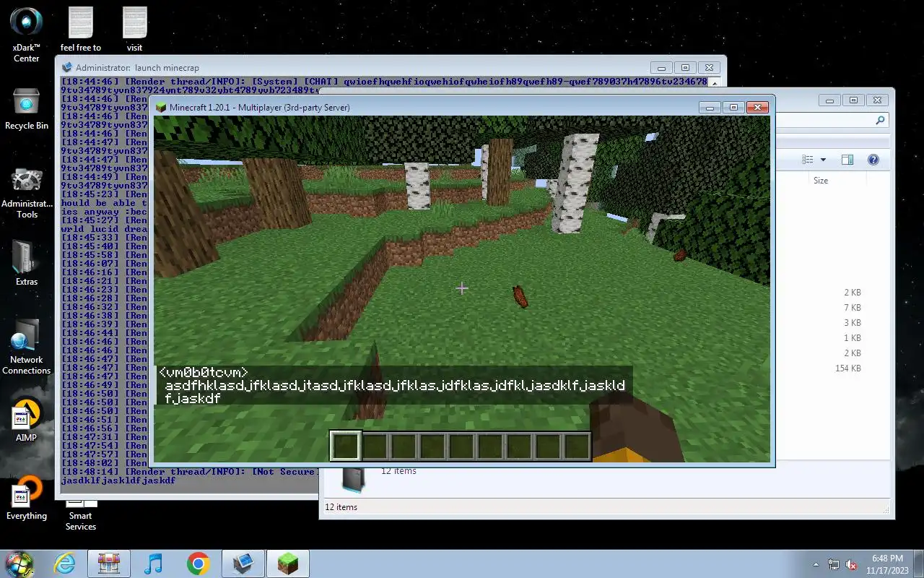Click the 'asdfhklasdjfklasd' chat message line
Viewport: 924px width, 578px height.
396,386
